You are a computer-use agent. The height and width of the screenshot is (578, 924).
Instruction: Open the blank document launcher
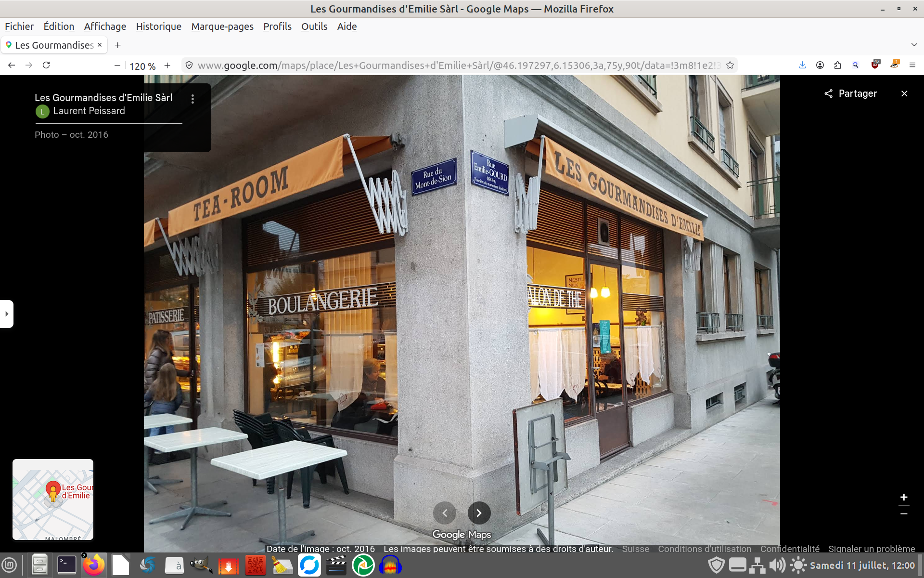click(x=121, y=565)
